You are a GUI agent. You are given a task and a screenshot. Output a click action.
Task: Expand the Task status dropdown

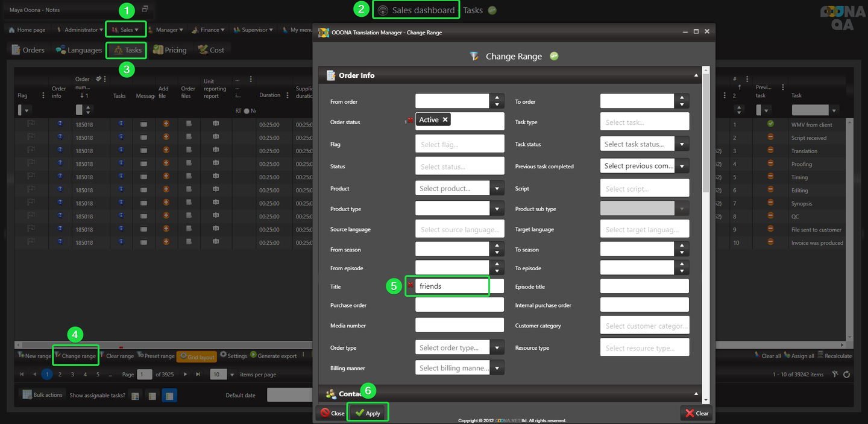pyautogui.click(x=682, y=144)
